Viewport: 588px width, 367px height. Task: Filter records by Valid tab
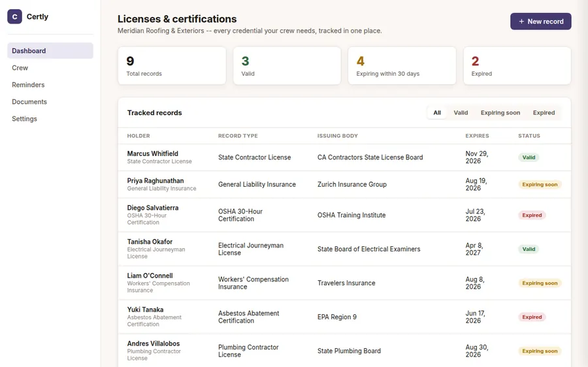461,113
